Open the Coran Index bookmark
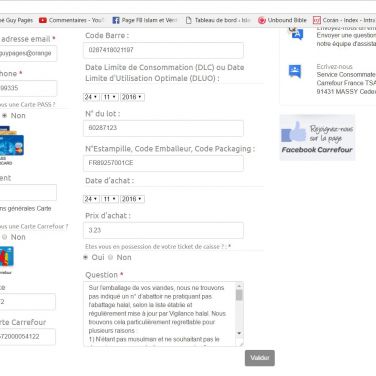Image resolution: width=376 pixels, height=376 pixels. click(344, 20)
